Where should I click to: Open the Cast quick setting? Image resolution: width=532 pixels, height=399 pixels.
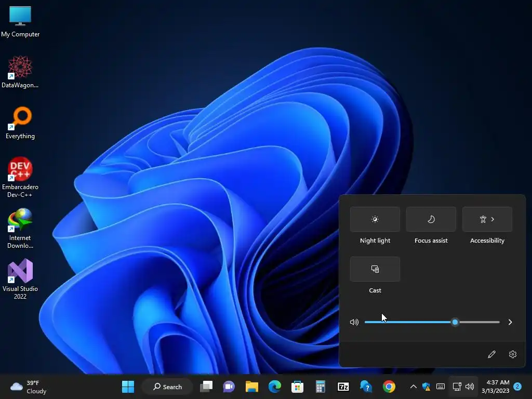coord(375,269)
